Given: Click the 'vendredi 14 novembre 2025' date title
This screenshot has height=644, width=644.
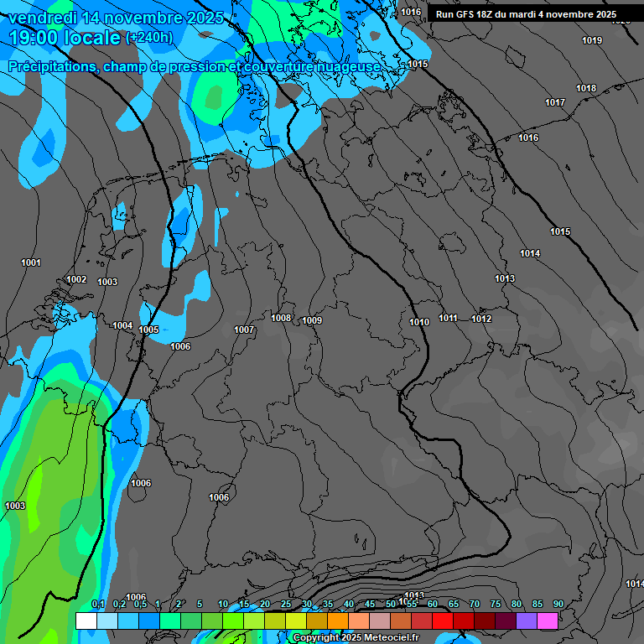Looking at the screenshot, I should [117, 18].
